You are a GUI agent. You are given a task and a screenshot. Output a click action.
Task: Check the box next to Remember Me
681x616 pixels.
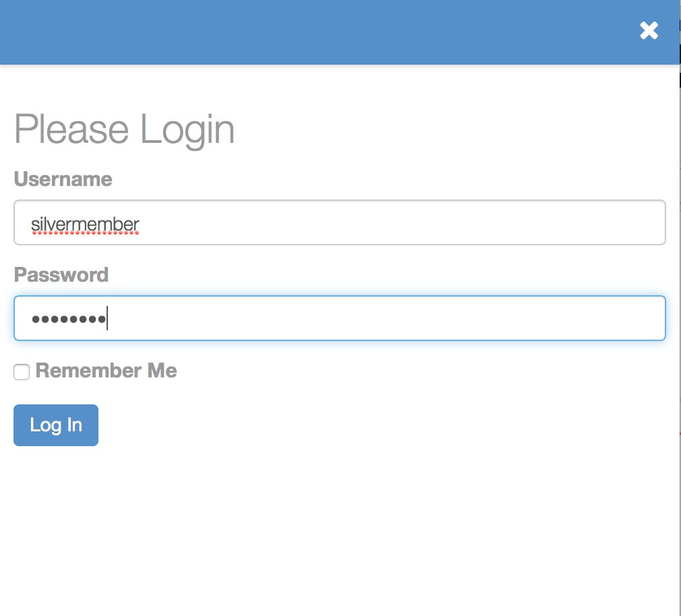click(x=21, y=371)
